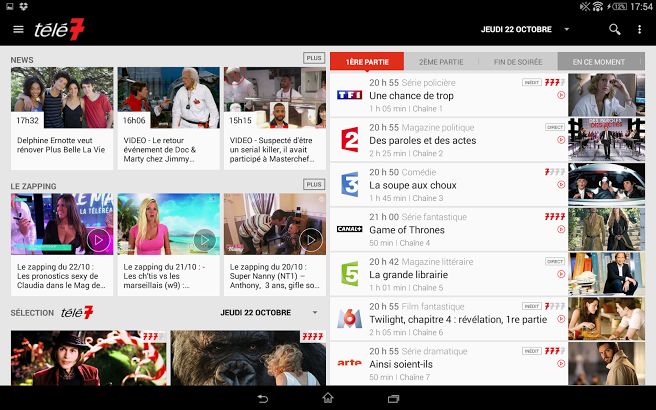Click play icon for La grande librairie
Viewport: 656px width, 410px height.
(561, 274)
